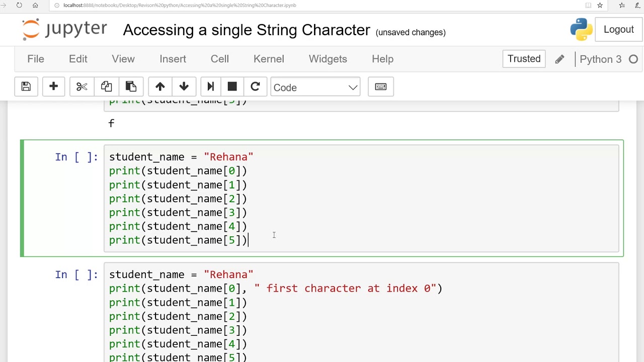
Task: Run the current cell button
Action: pos(210,87)
